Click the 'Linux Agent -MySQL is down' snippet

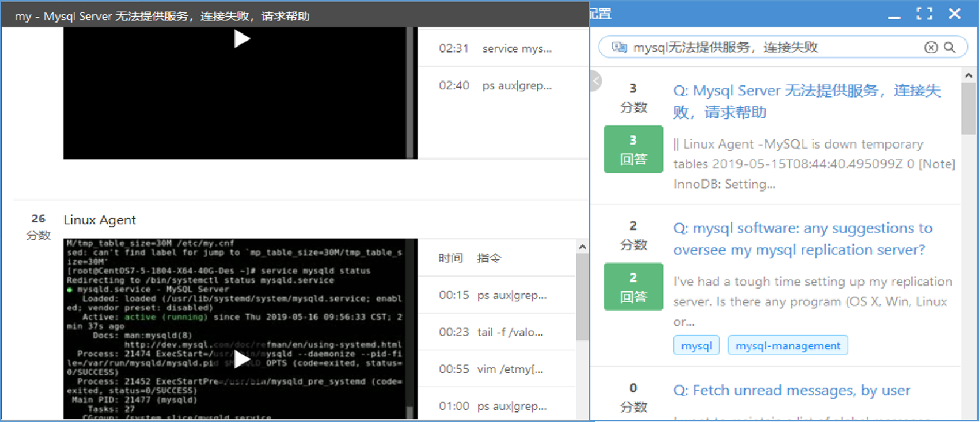(814, 164)
